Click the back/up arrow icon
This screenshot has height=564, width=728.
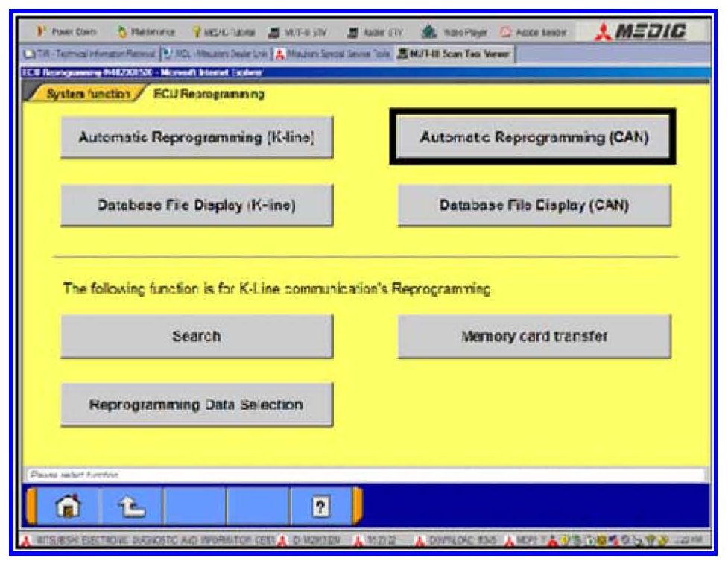click(131, 507)
